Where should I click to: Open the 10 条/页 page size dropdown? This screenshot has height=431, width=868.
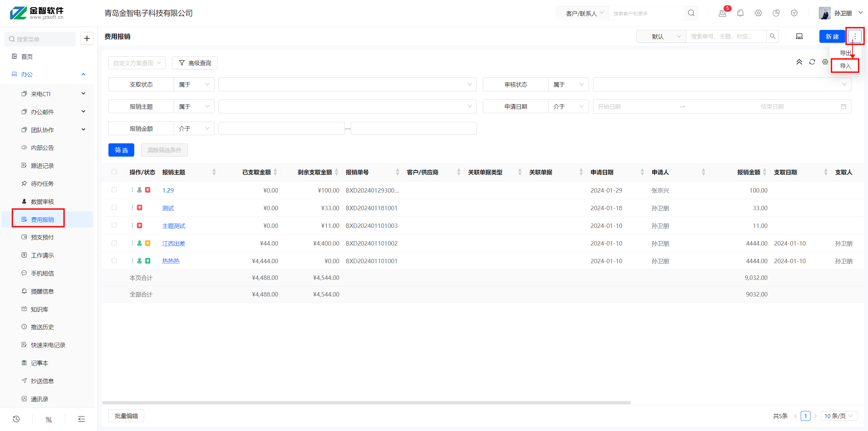[x=838, y=416]
